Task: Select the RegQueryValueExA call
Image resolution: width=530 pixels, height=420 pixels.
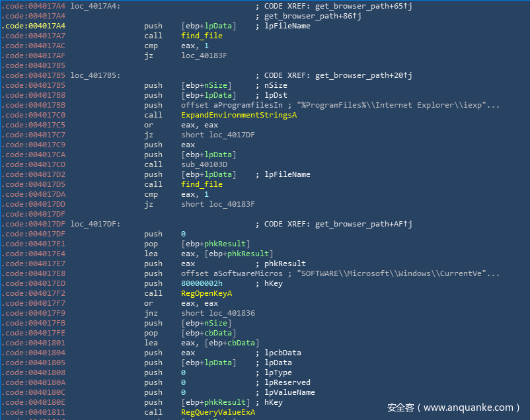Action: click(x=218, y=412)
